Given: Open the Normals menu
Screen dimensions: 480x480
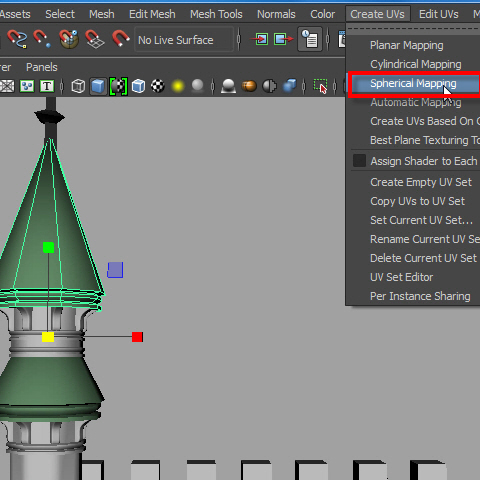Looking at the screenshot, I should click(276, 14).
